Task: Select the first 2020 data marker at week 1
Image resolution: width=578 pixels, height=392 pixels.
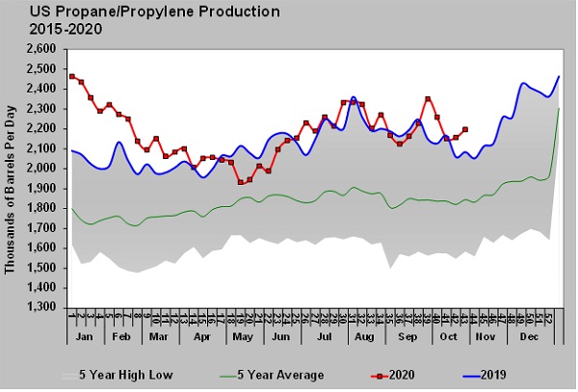Action: [x=72, y=76]
